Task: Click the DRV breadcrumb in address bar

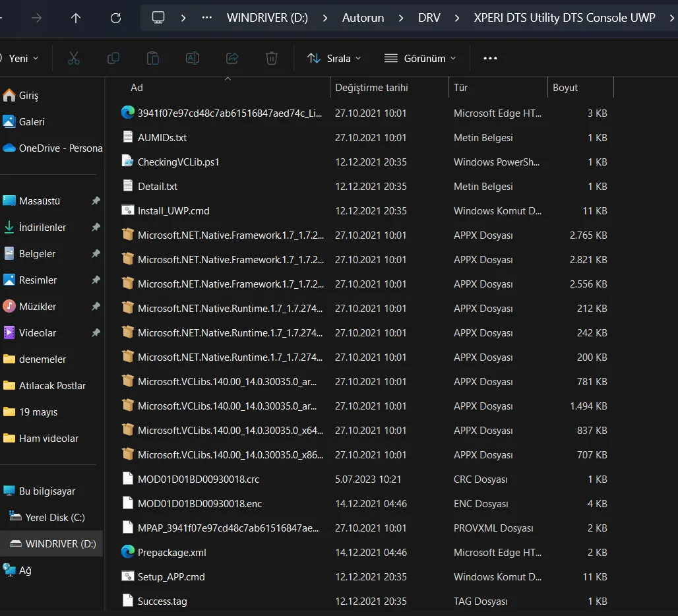Action: 429,18
